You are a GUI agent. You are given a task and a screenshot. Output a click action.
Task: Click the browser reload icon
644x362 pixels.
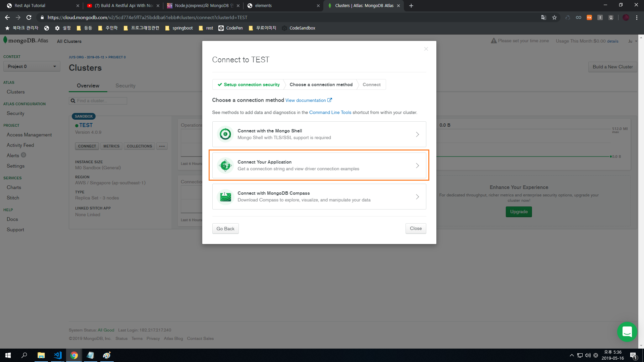pos(29,17)
